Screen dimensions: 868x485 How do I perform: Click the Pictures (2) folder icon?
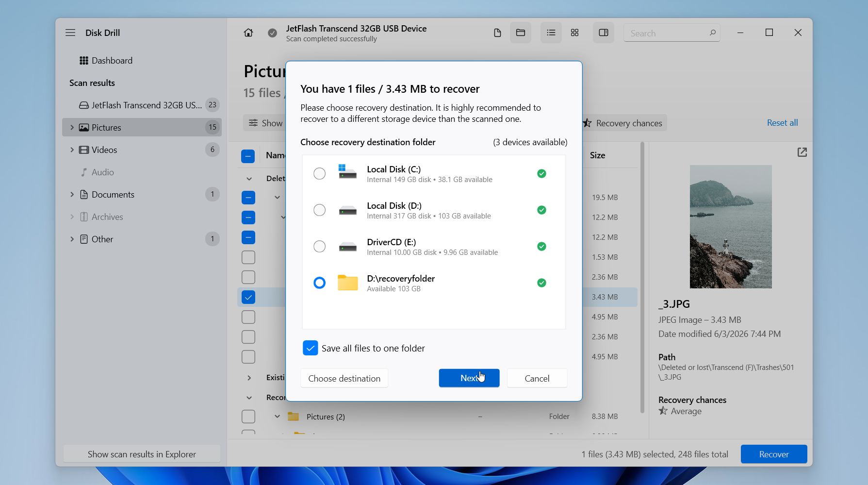pos(293,416)
